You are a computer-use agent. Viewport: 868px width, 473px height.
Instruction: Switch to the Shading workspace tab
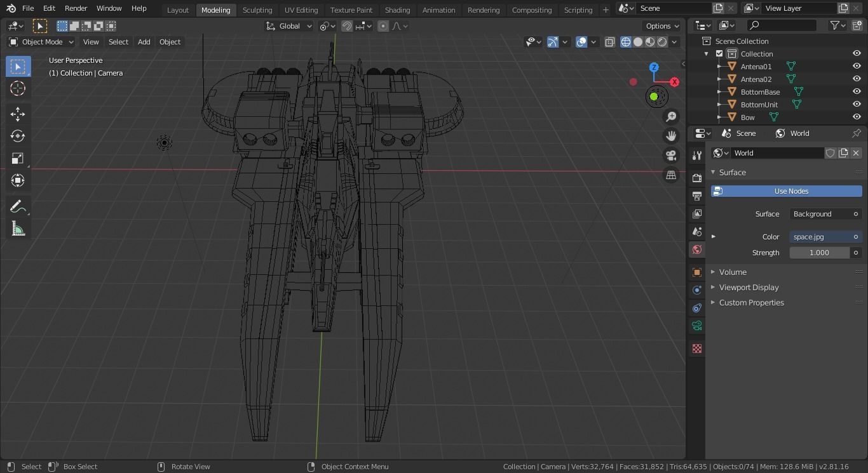point(397,10)
